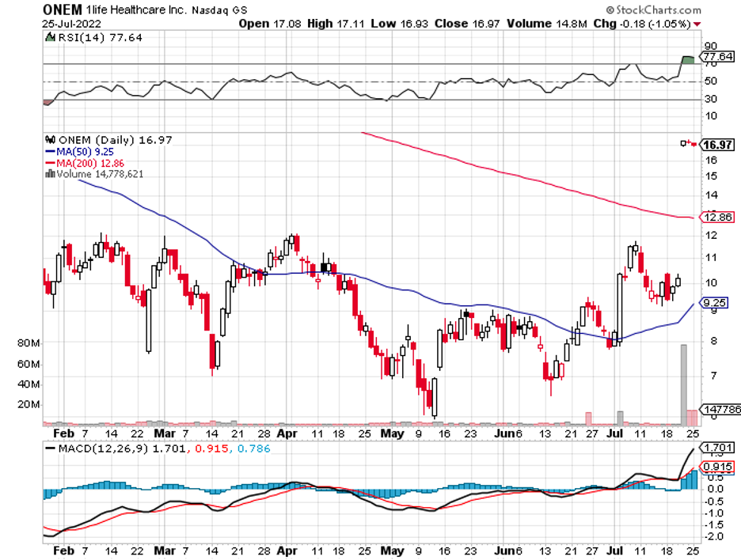Click the 12.86 MA(200) value tag
Image resolution: width=741 pixels, height=560 pixels.
pyautogui.click(x=715, y=218)
